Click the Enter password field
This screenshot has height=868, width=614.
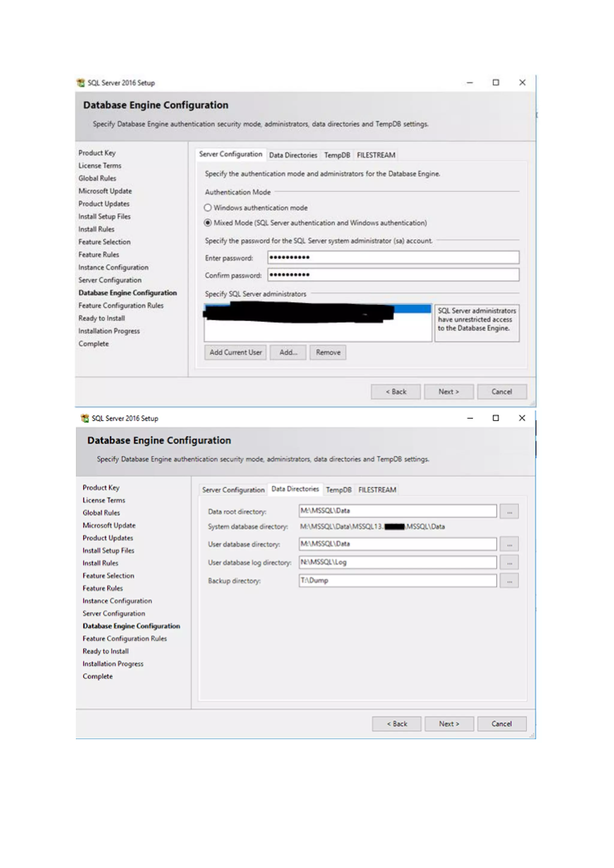[x=393, y=258]
